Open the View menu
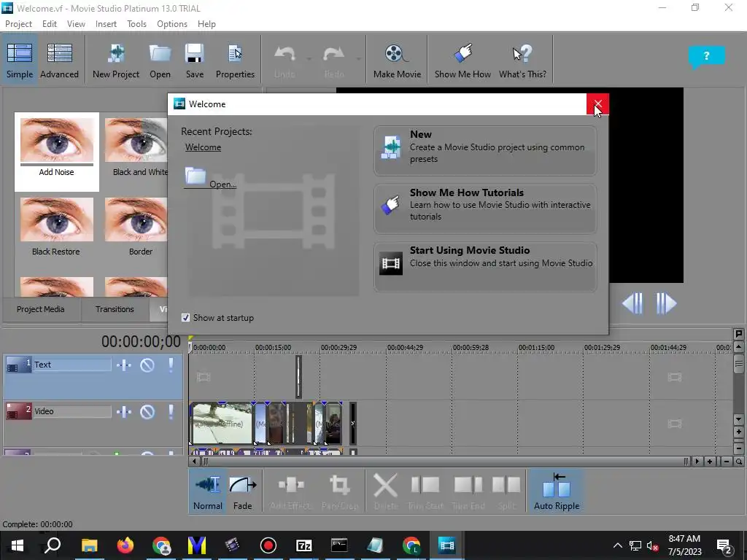Screen dimensions: 747x560 [76, 24]
